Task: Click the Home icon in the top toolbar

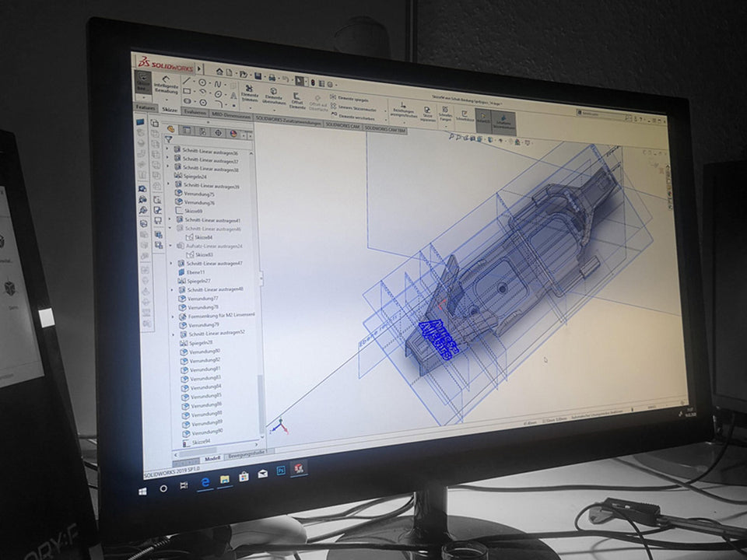Action: (x=219, y=72)
